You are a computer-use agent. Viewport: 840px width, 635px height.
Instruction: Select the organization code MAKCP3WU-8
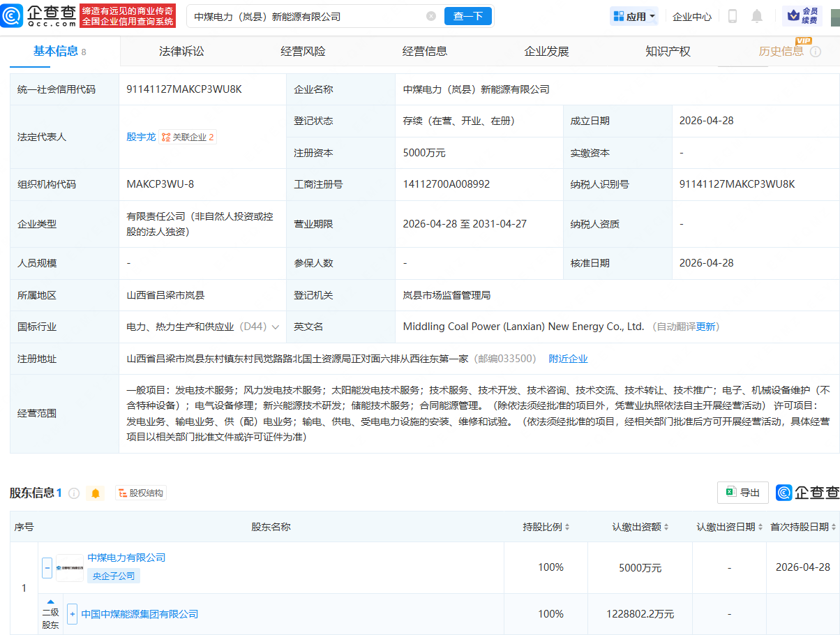tap(160, 184)
